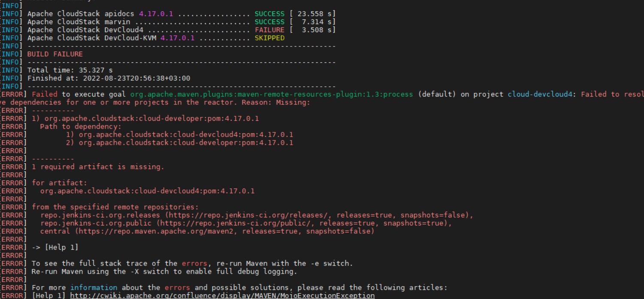Select the repo.jenkins-ci.org.public repository line
The image size is (644, 299).
246,223
